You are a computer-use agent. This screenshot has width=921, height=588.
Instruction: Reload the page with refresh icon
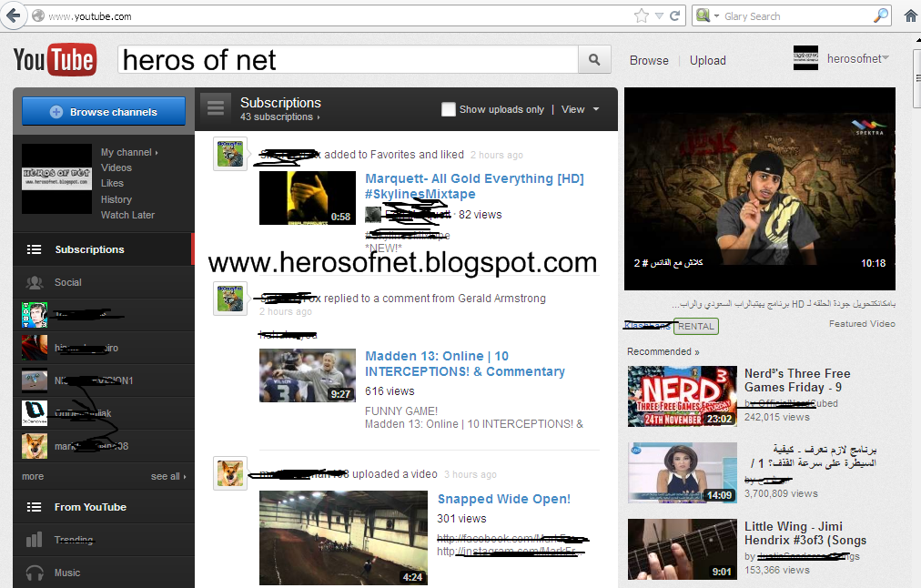[x=675, y=15]
